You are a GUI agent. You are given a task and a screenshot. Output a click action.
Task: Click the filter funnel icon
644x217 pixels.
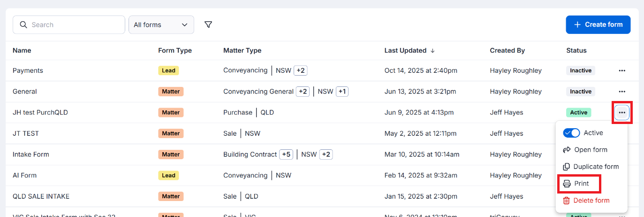[208, 24]
